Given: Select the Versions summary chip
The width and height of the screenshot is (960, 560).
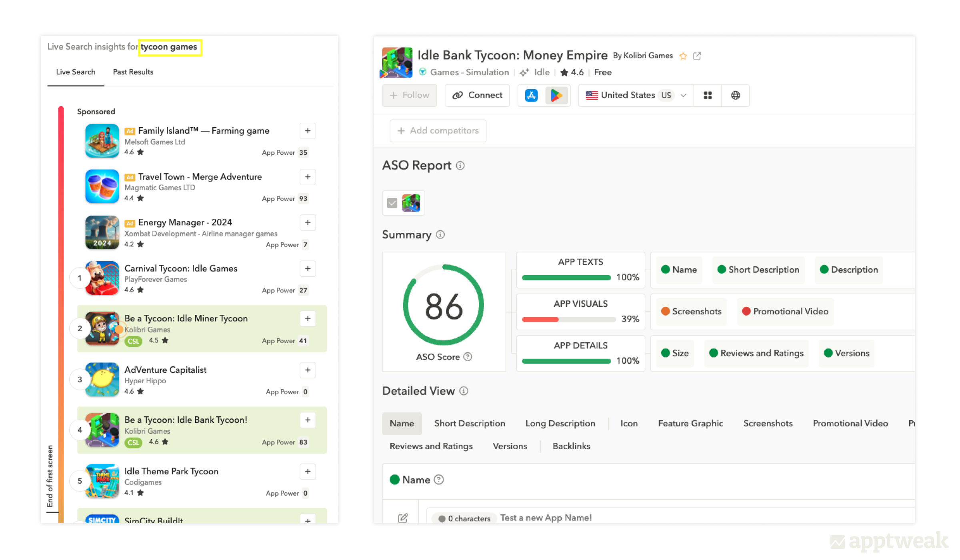Looking at the screenshot, I should tap(846, 353).
